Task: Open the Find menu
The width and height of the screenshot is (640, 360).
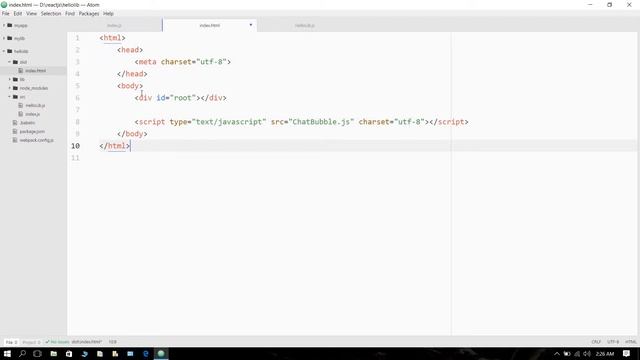Action: click(70, 13)
